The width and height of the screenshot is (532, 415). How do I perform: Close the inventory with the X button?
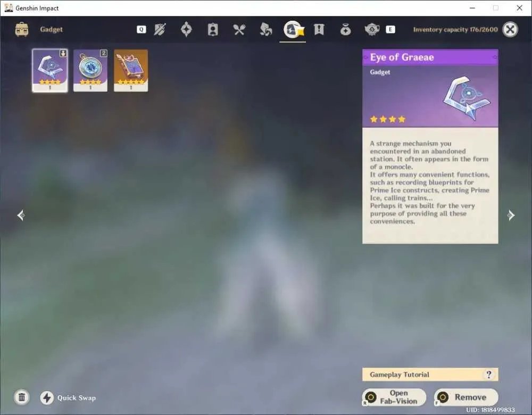(510, 29)
